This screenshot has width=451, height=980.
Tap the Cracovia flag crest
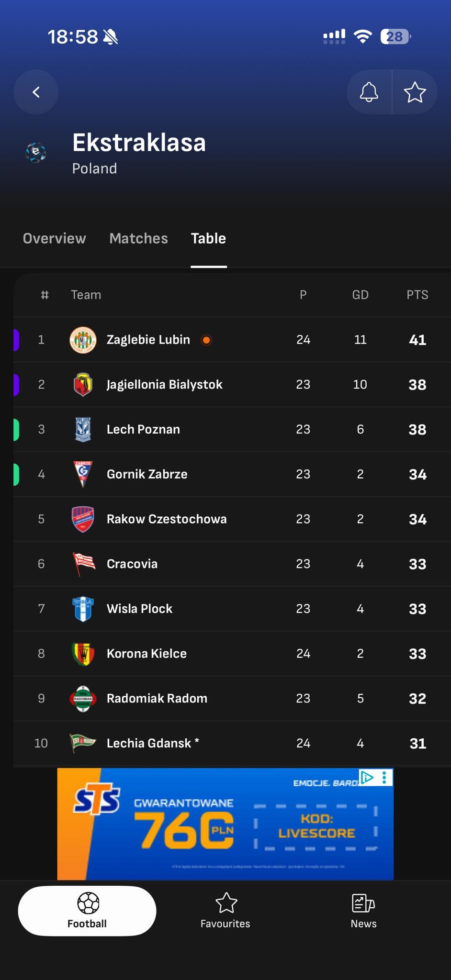(83, 564)
